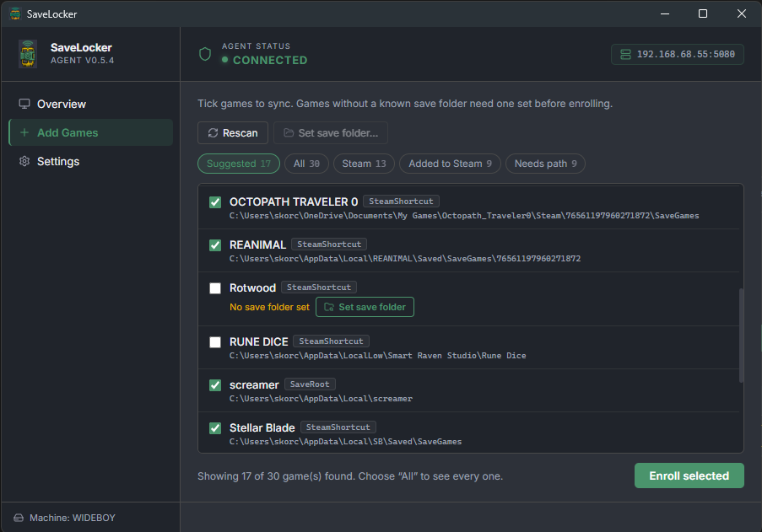Click the refresh icon on Rescan
Image resolution: width=762 pixels, height=532 pixels.
(x=213, y=133)
